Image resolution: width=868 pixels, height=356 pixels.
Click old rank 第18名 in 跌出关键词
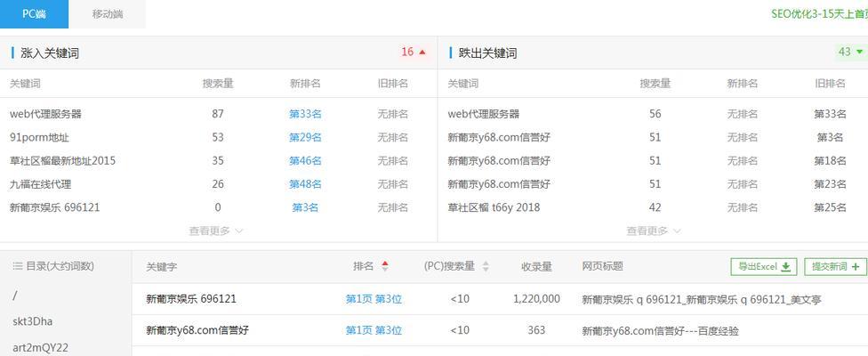pos(830,161)
